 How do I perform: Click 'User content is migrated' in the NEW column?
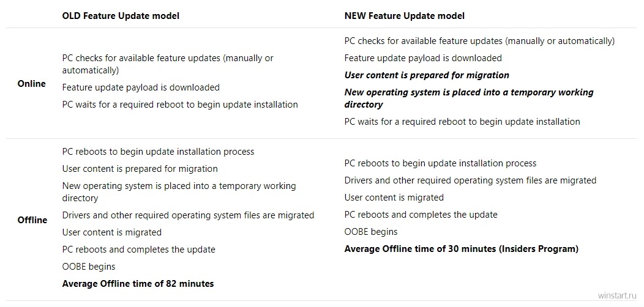click(x=394, y=198)
